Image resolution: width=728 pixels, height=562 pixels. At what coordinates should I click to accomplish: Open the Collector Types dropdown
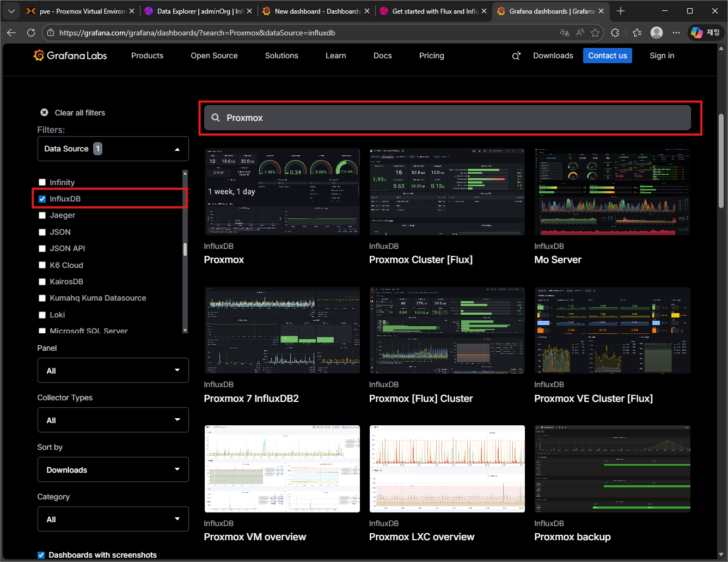113,420
